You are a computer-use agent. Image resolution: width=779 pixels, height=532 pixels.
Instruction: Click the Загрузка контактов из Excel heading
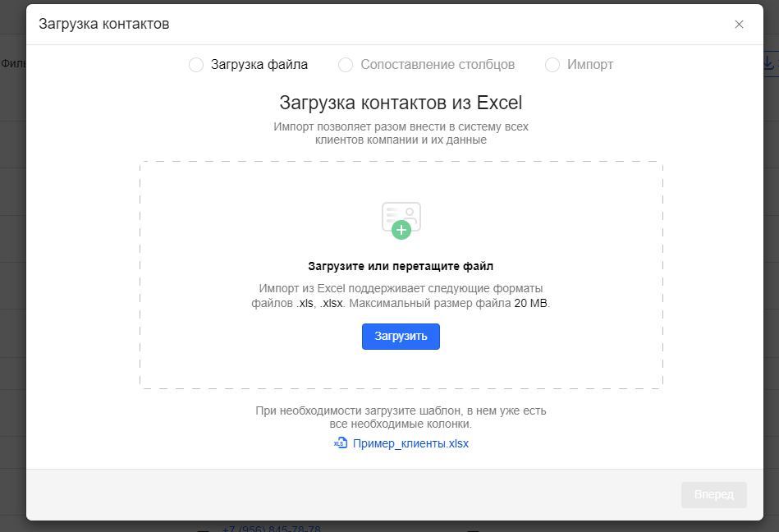click(x=401, y=103)
